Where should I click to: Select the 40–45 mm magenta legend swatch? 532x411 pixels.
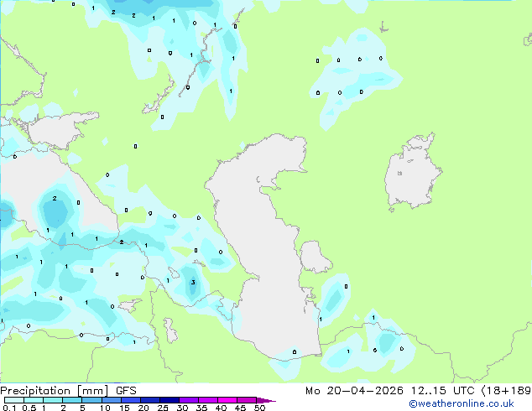[227, 400]
